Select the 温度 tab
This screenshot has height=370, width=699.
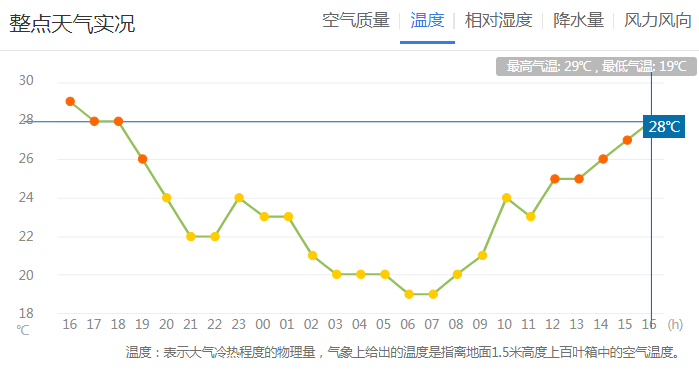coord(427,21)
